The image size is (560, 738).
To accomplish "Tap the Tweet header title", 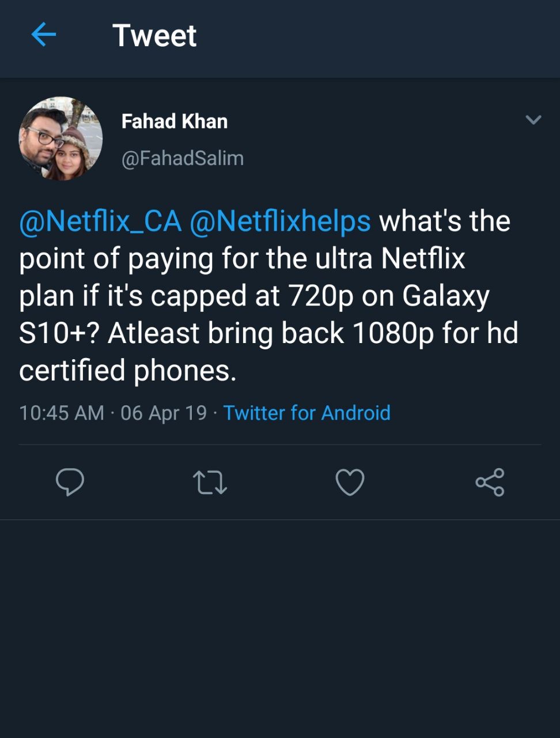I will point(154,36).
